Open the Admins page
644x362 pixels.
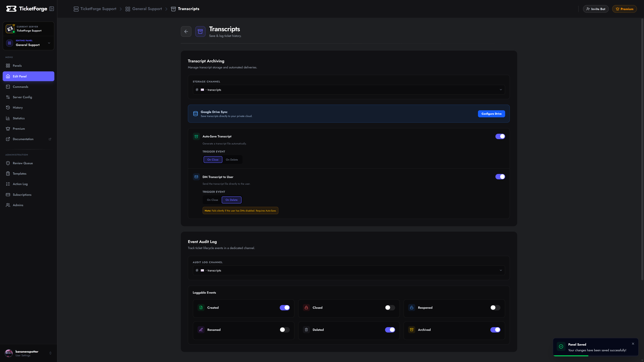click(29, 205)
